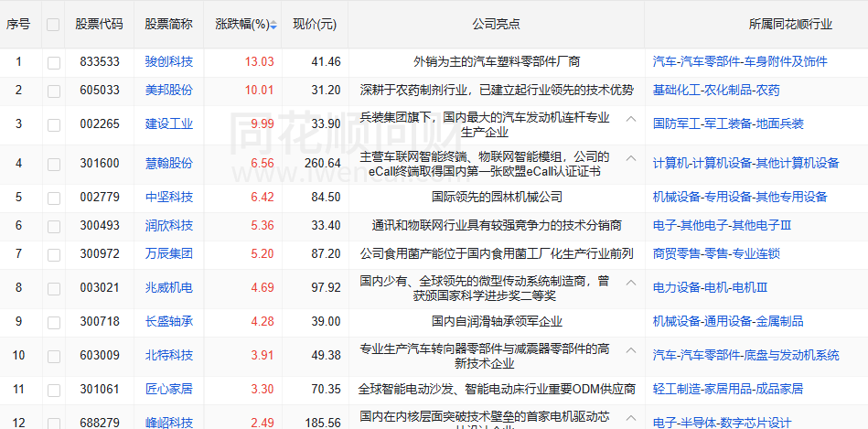Open industry link 商贸零售-零售-专业连锁
This screenshot has width=868, height=429.
(x=716, y=254)
